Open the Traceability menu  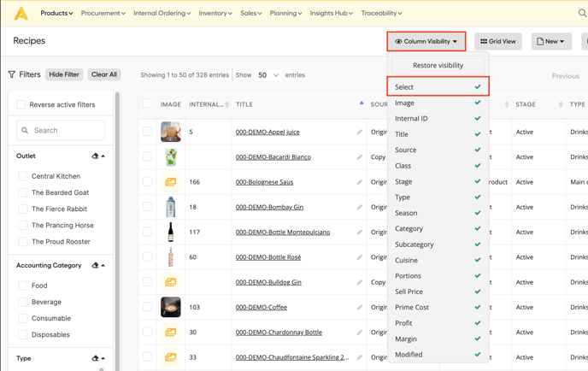[381, 13]
